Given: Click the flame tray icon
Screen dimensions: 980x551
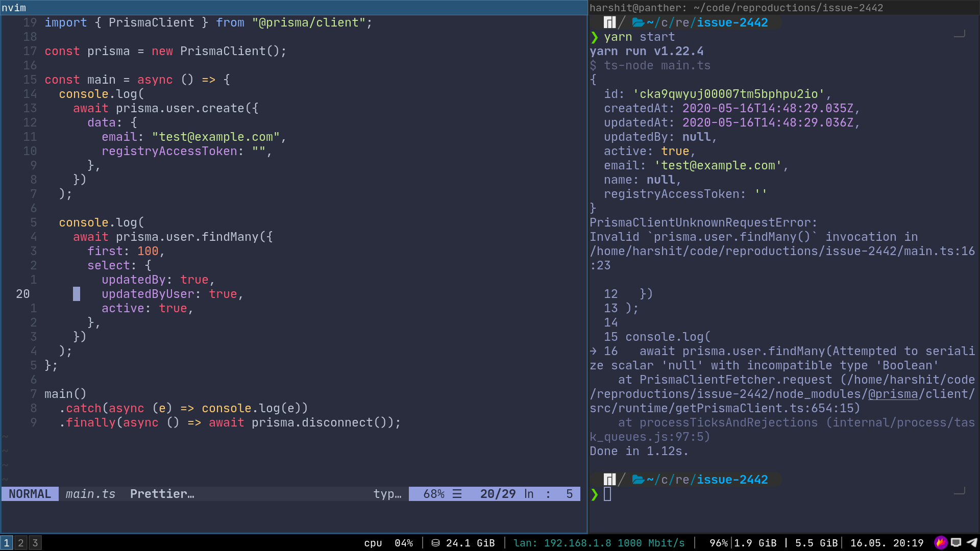Looking at the screenshot, I should [x=941, y=542].
